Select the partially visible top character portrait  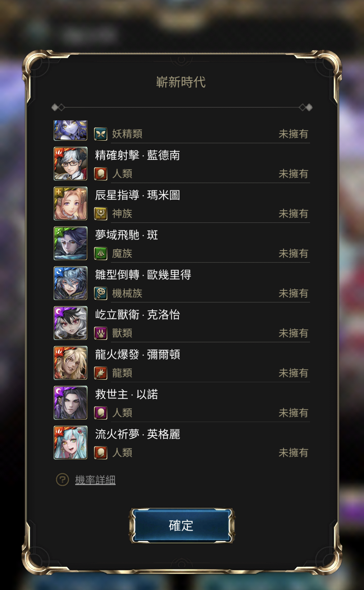tap(70, 131)
